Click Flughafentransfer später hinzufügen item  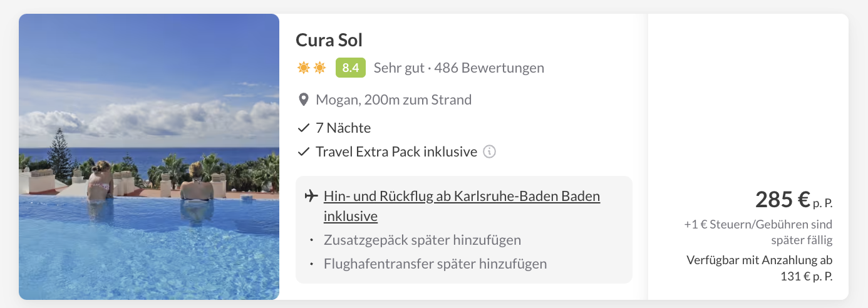coord(435,264)
